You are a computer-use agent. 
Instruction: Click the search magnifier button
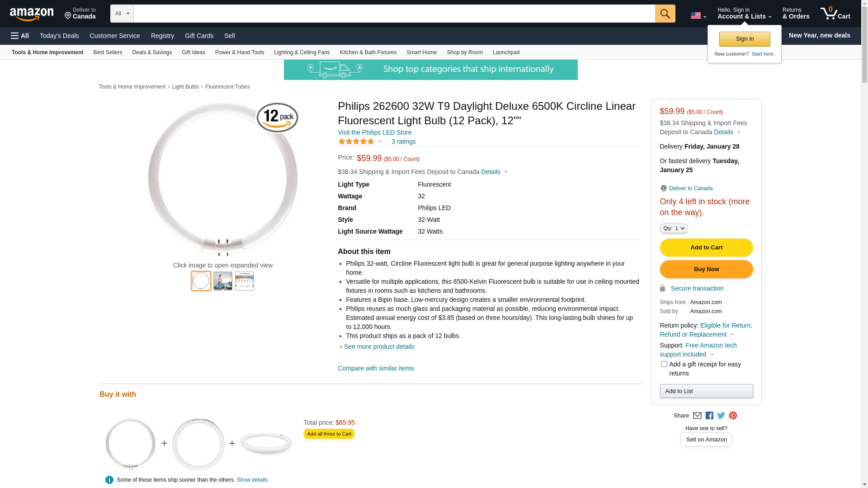[665, 14]
